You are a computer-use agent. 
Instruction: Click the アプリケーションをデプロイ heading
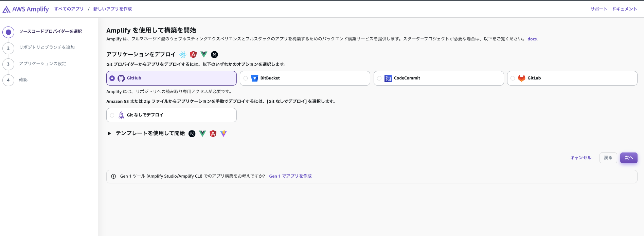[x=141, y=54]
